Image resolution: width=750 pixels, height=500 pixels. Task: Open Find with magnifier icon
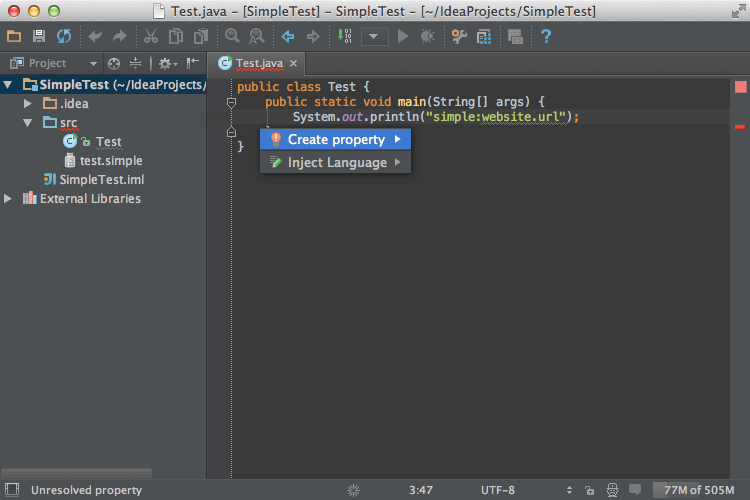tap(232, 36)
